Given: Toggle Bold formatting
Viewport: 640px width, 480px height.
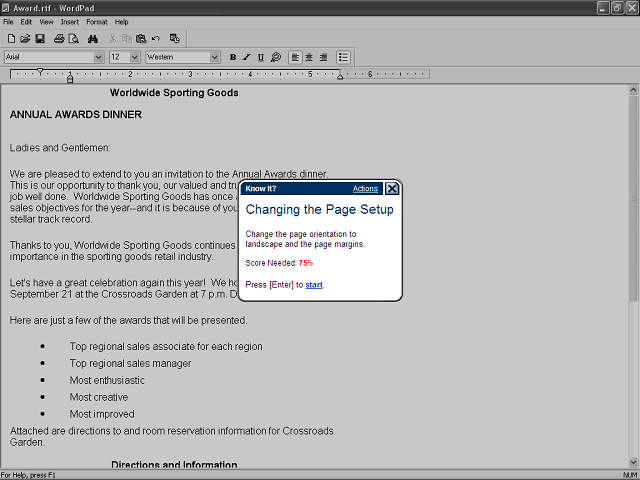Looking at the screenshot, I should pyautogui.click(x=233, y=57).
